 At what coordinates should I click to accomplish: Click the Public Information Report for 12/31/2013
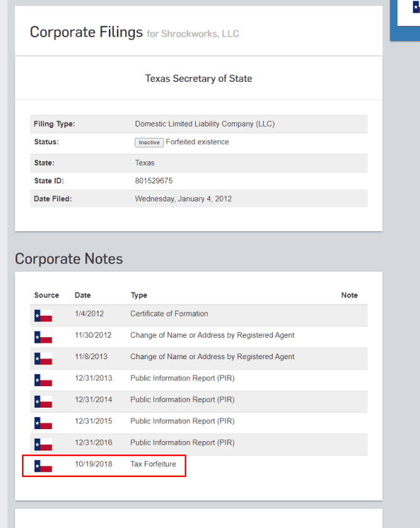(x=183, y=378)
